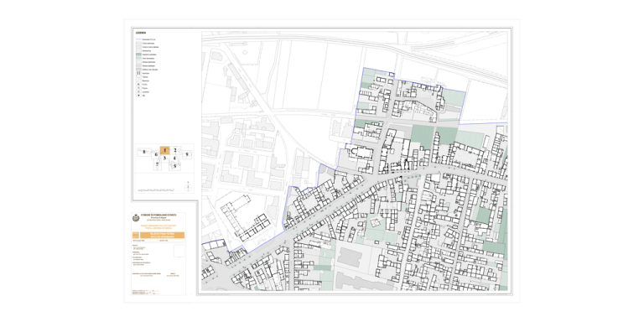
Task: Click the empty signature box in the title block
Action: click(179, 251)
